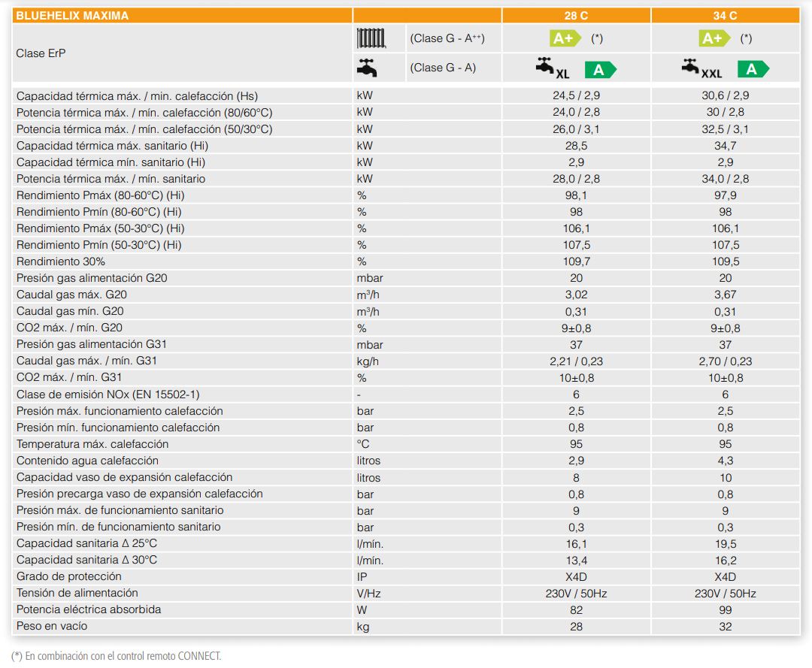Select the 99 W electrical power value
812x668 pixels.
pyautogui.click(x=725, y=609)
